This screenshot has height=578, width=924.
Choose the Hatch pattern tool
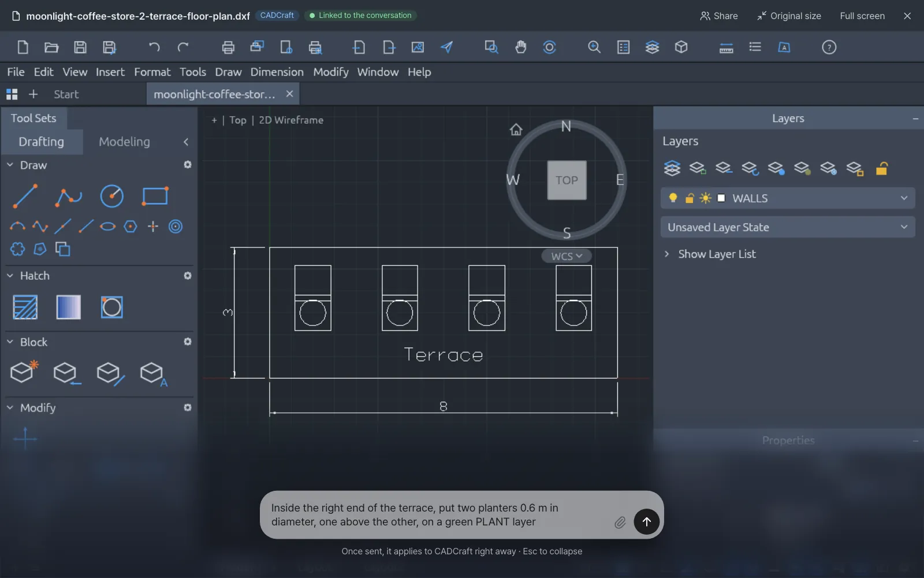pos(25,307)
